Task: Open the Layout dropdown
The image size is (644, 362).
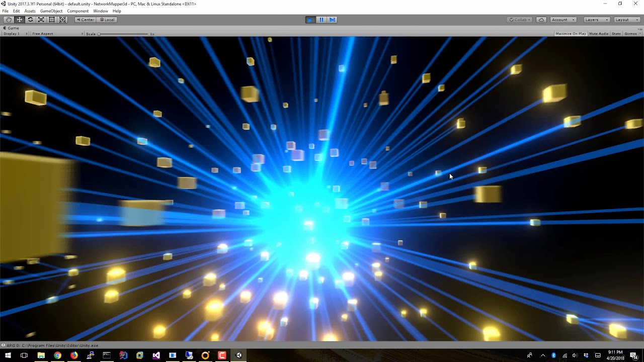Action: point(626,20)
